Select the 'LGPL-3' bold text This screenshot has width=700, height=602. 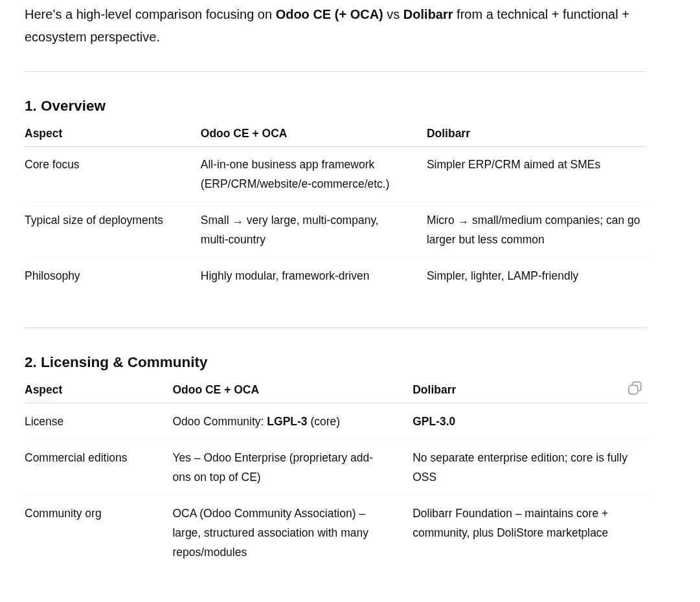[287, 421]
